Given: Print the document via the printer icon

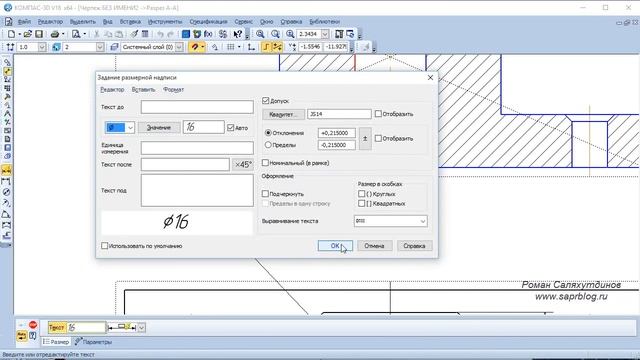Looking at the screenshot, I should [x=55, y=34].
